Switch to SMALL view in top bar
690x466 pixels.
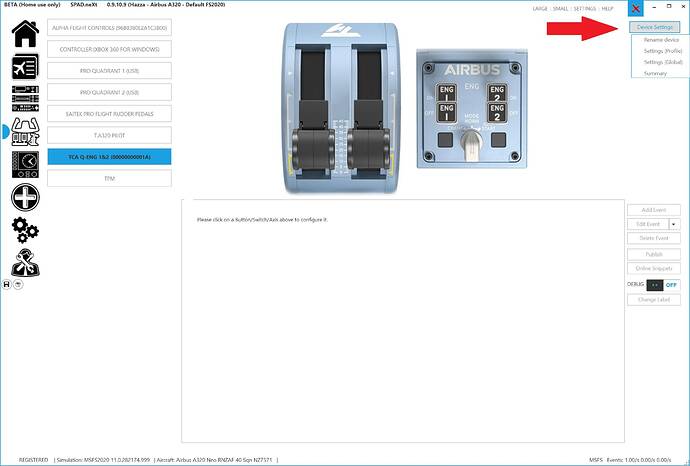tap(560, 8)
